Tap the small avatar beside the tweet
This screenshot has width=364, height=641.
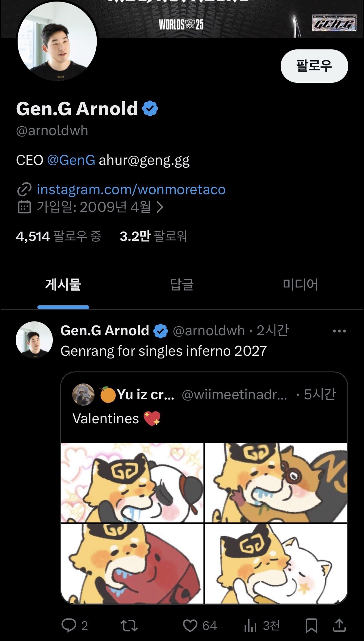pos(34,340)
